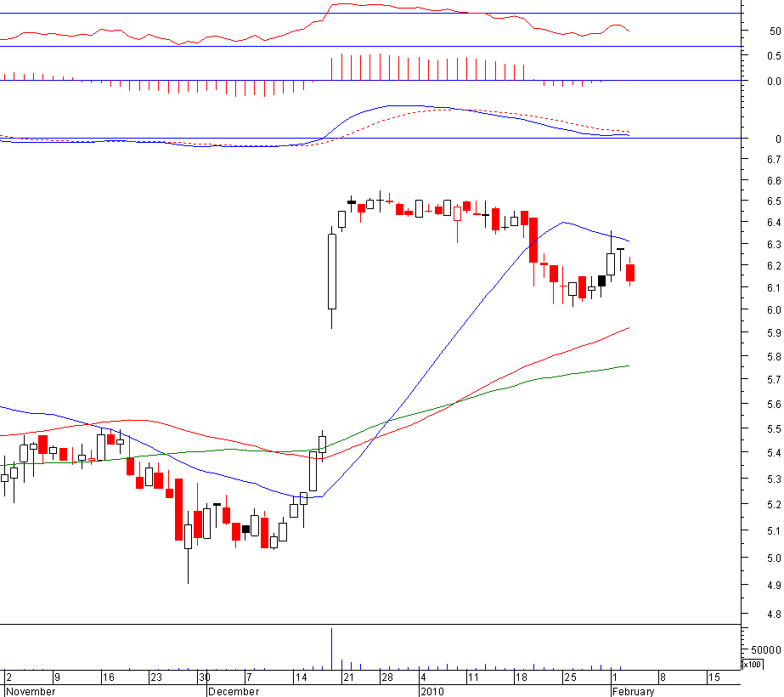
Task: Select the date label 14 on time axis
Action: pos(301,677)
